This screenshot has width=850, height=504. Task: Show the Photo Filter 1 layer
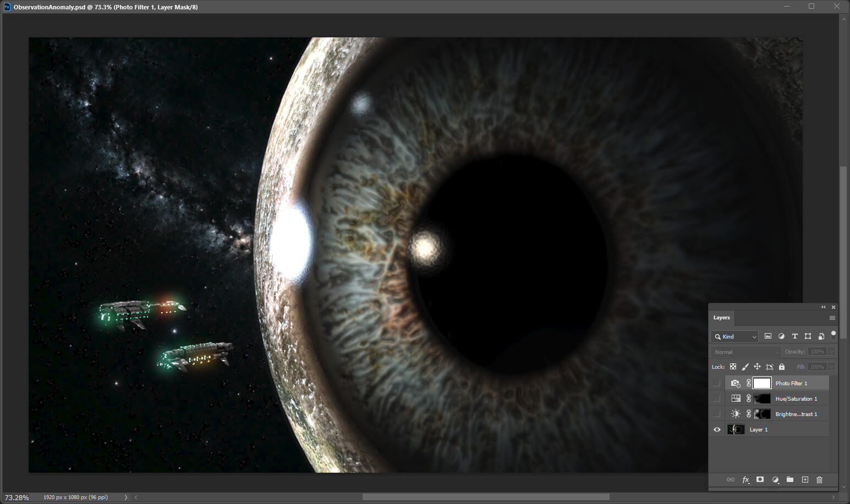[x=716, y=383]
